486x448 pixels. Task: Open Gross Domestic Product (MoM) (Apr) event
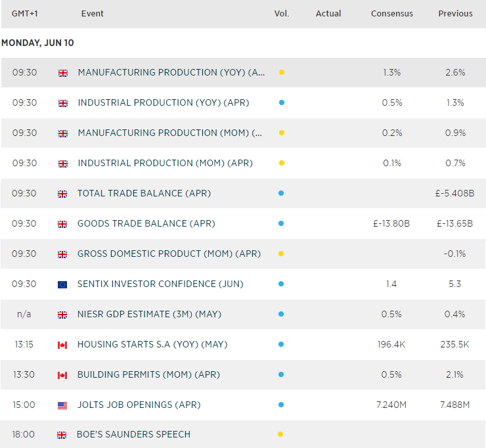[169, 254]
